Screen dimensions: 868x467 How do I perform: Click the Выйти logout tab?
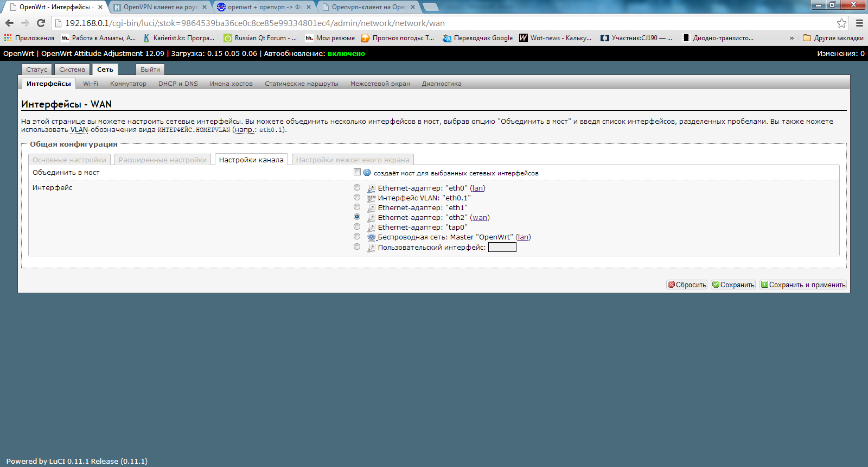click(x=150, y=70)
